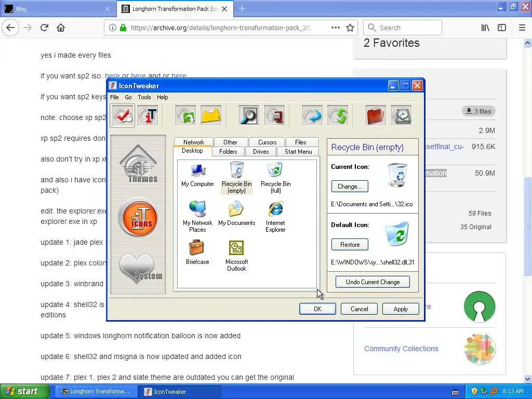This screenshot has height=399, width=532.
Task: Open browser library icon
Action: 485,28
